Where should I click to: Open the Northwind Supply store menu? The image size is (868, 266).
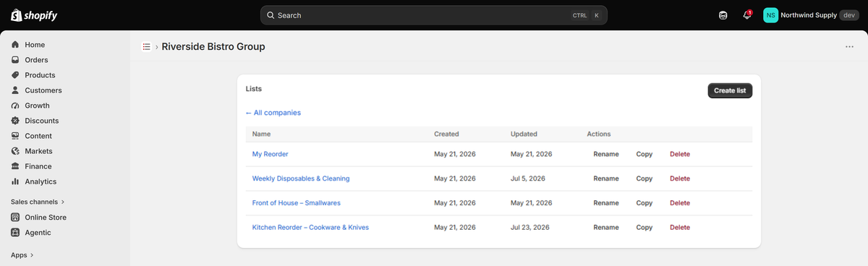812,15
